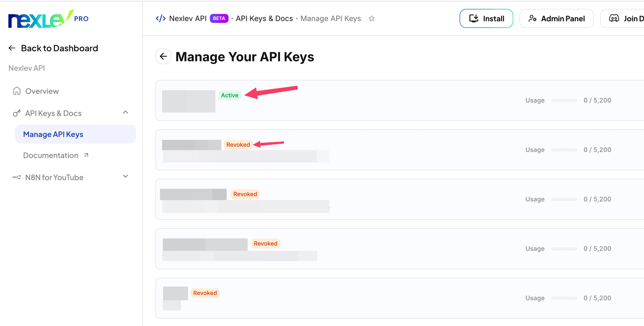Click the Nexlev PRO logo

tap(48, 19)
